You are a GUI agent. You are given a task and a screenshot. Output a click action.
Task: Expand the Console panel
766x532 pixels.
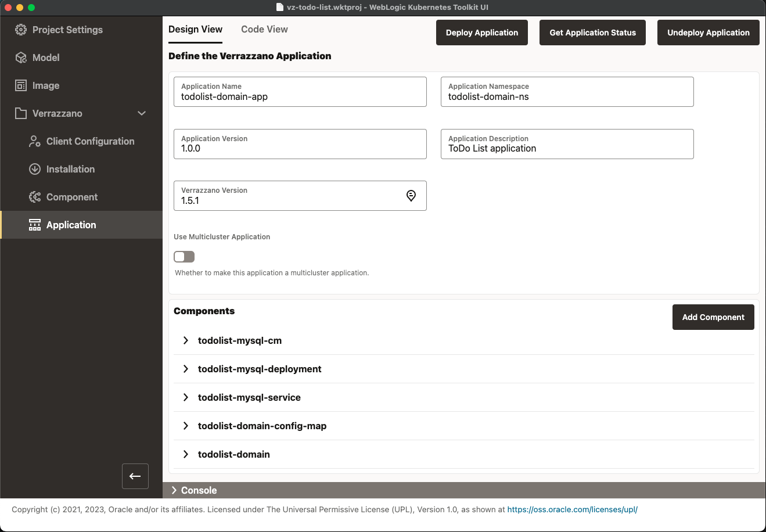click(174, 490)
